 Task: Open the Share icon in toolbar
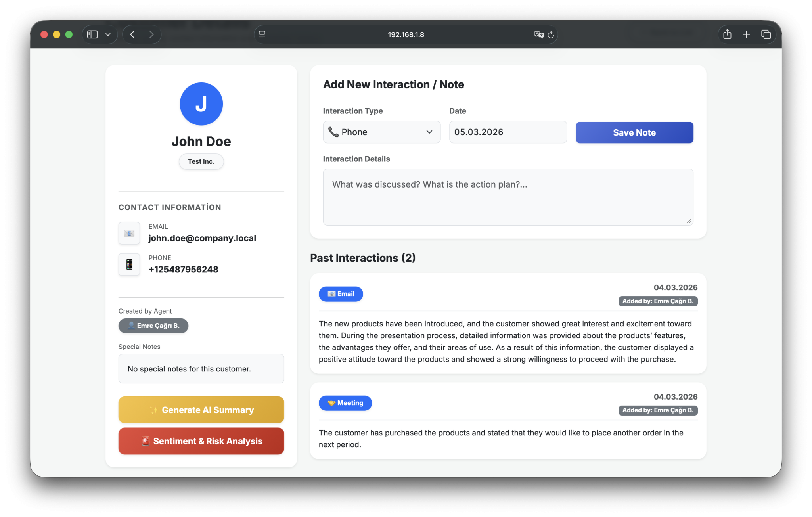[x=727, y=34]
